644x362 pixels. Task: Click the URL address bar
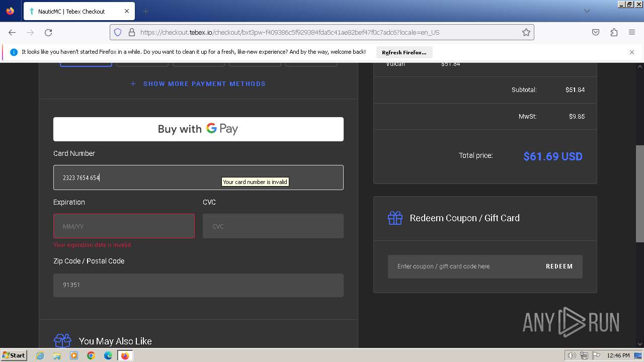pyautogui.click(x=322, y=32)
